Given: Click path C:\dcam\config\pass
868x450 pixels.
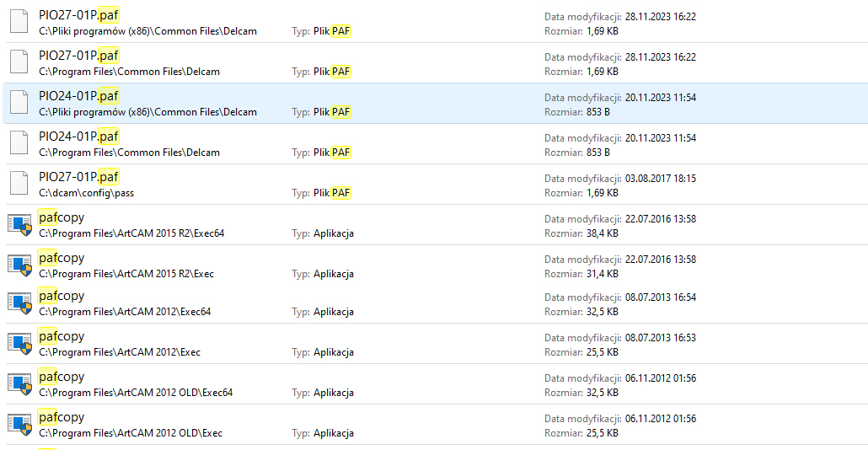Looking at the screenshot, I should point(86,193).
